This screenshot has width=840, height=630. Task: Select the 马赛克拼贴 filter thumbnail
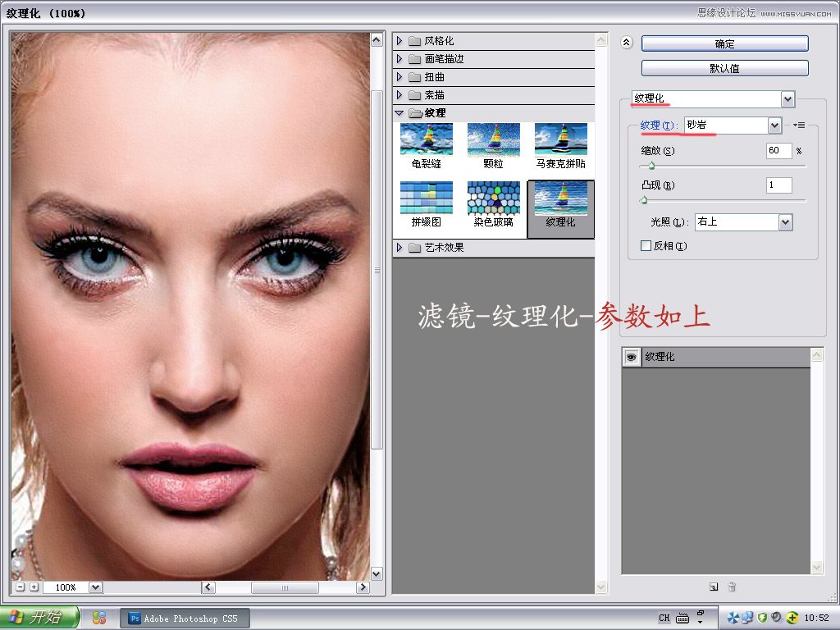(x=561, y=146)
